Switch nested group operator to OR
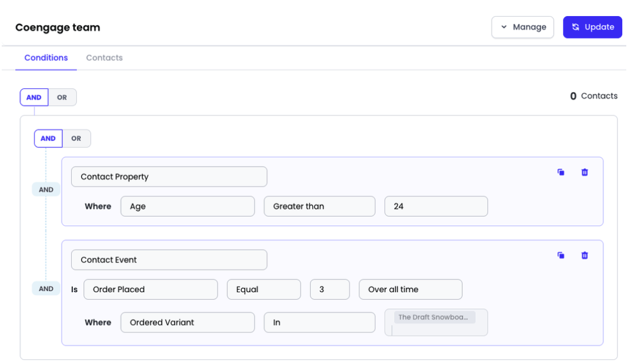This screenshot has width=628, height=364. pyautogui.click(x=76, y=138)
